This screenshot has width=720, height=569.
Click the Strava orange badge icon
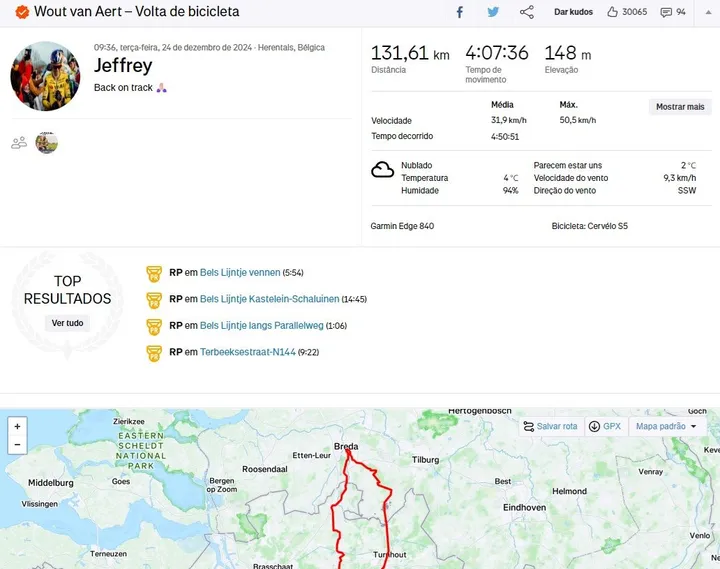[22, 12]
